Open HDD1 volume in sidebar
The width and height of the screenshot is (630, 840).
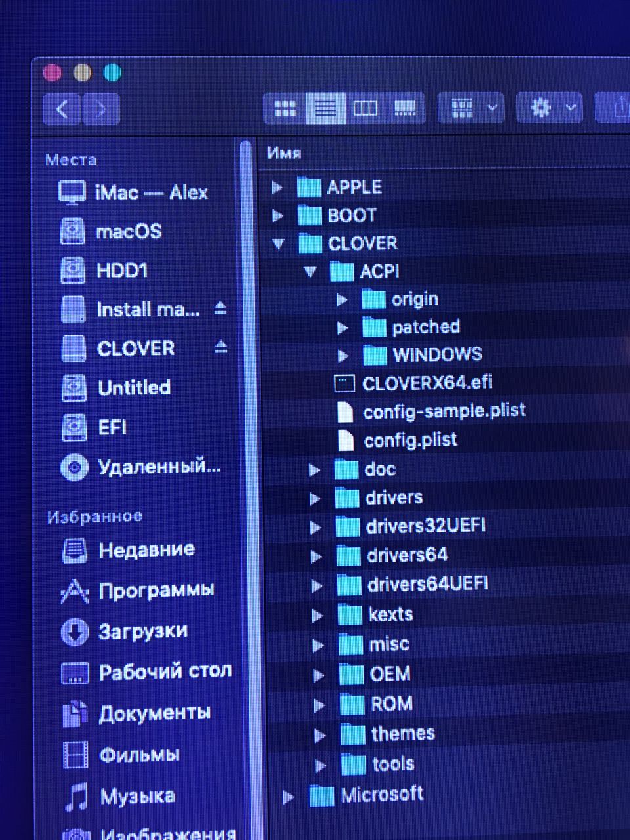tap(105, 270)
